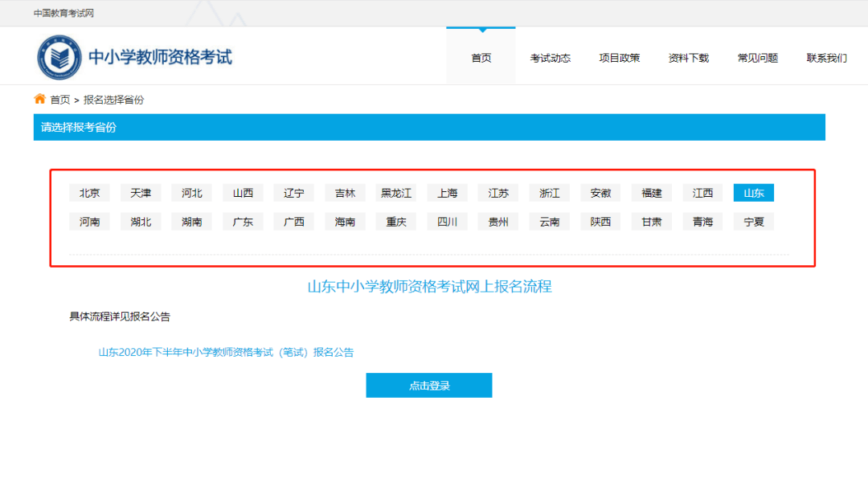Click the 山东中小学教师资格考试网上报名流程 heading
Screen dimensions: 868x495
tap(429, 286)
